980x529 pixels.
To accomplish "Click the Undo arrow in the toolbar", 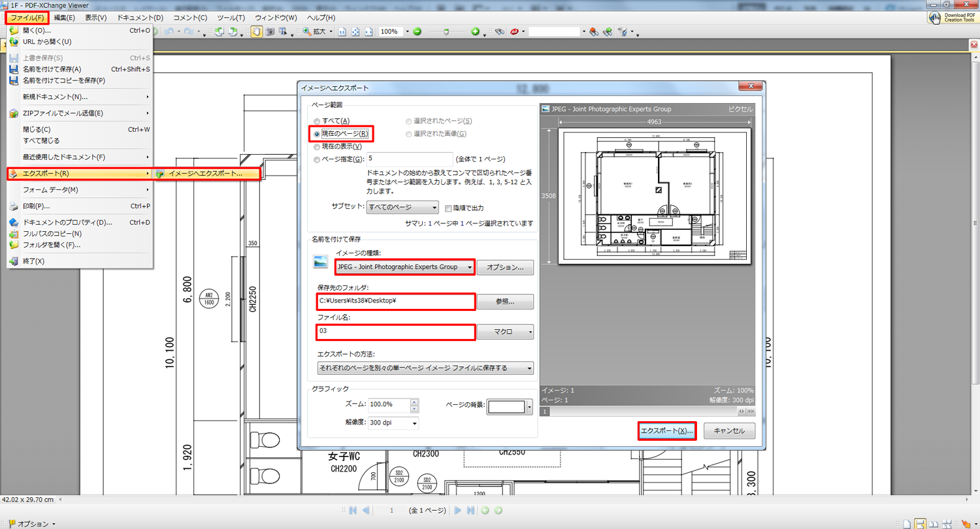I will pyautogui.click(x=169, y=31).
